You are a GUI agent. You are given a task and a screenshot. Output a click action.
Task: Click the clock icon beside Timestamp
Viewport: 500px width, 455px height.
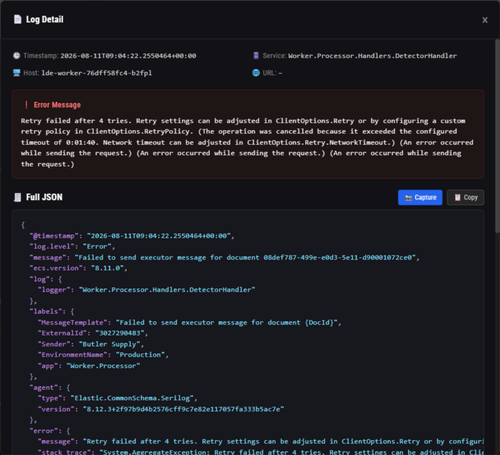tap(17, 56)
